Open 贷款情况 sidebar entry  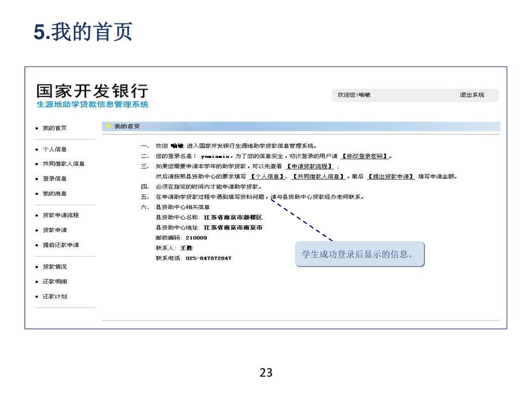[x=55, y=267]
